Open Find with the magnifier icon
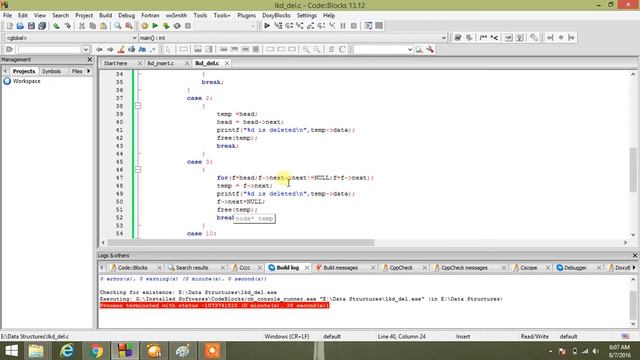Screen dimensions: 640x360 click(x=118, y=26)
